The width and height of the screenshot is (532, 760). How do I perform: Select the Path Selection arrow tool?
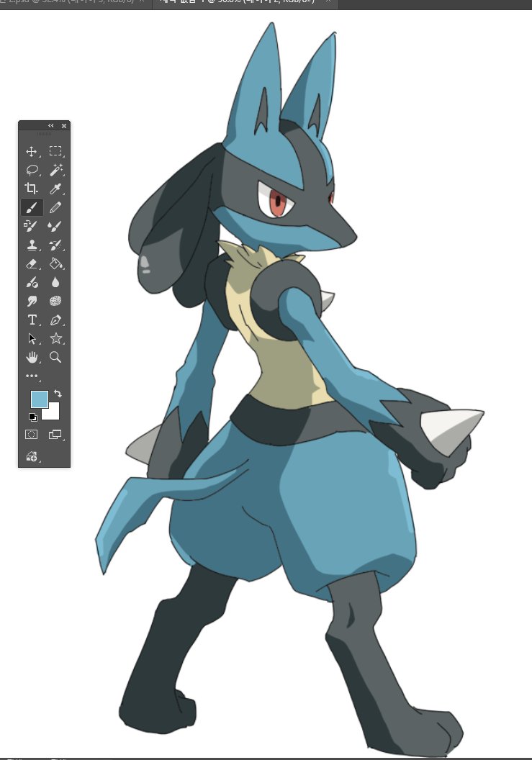[32, 338]
